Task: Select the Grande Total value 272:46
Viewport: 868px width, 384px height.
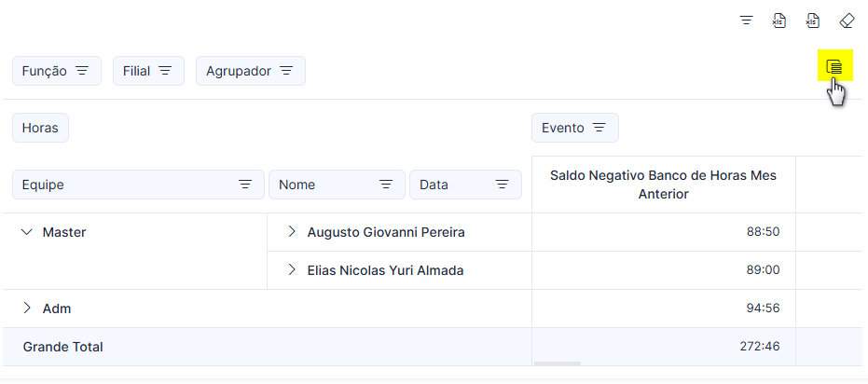Action: (x=760, y=347)
